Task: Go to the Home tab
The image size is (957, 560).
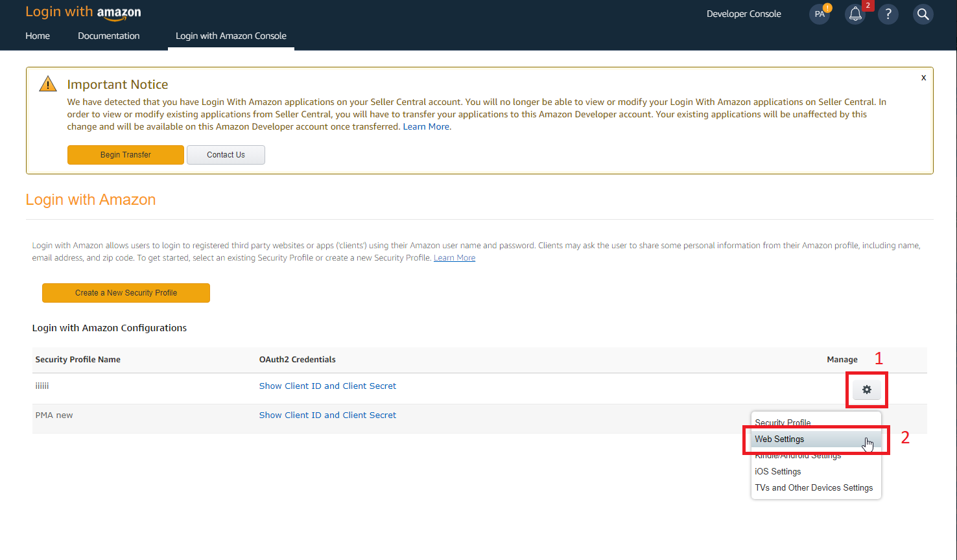Action: [38, 36]
